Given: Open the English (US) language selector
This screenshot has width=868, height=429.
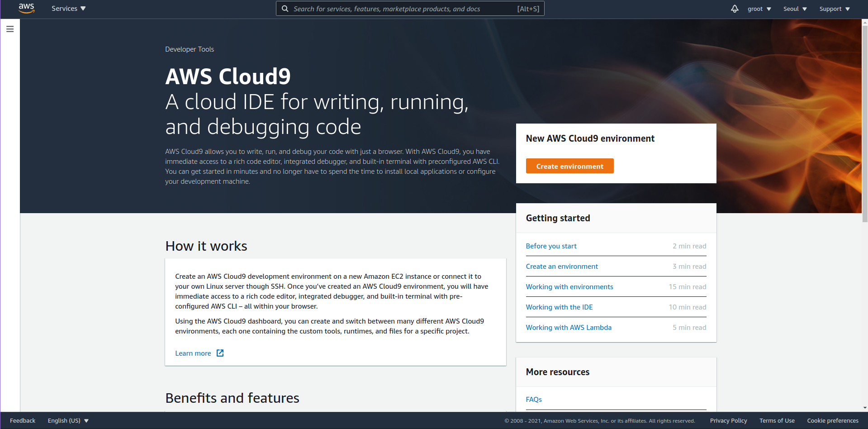Looking at the screenshot, I should tap(68, 420).
